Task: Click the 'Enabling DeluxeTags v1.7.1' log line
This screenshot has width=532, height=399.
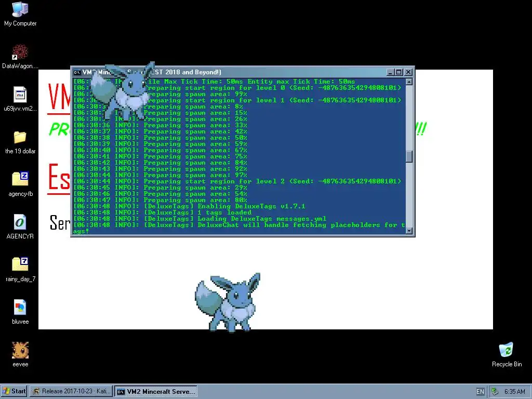Action: tap(189, 206)
